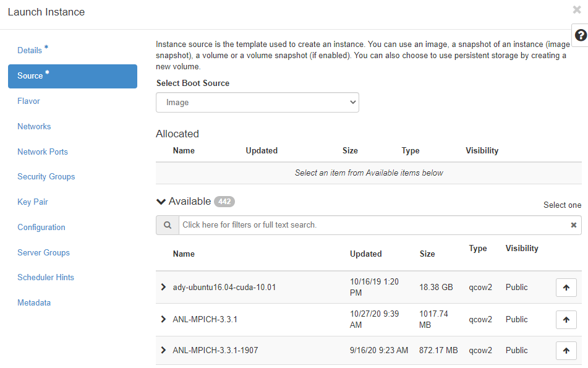588x368 pixels.
Task: Allocate ANL-MPICH-3.3.1-1907 image with up arrow
Action: coord(566,351)
